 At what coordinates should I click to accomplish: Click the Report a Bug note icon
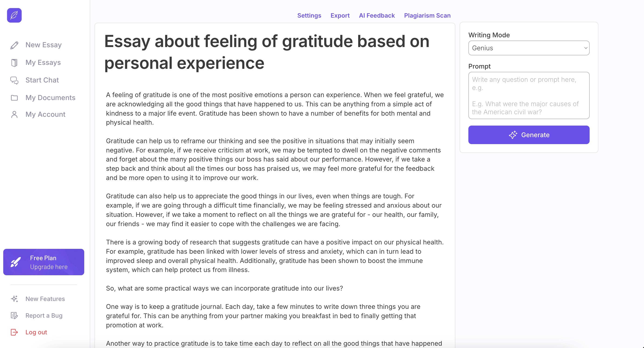pyautogui.click(x=14, y=316)
